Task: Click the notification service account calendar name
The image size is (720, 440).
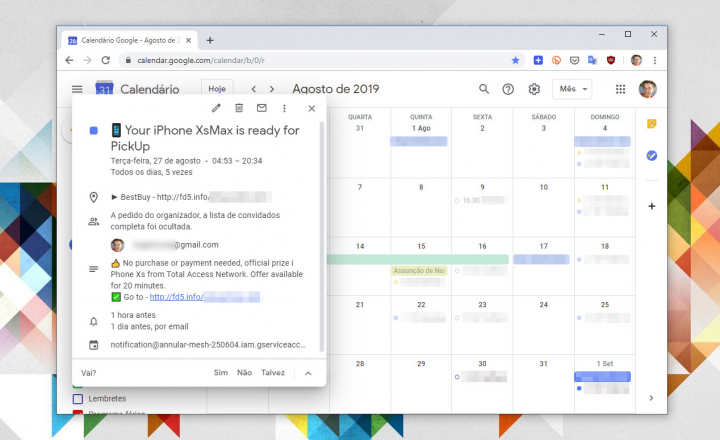Action: tap(208, 344)
